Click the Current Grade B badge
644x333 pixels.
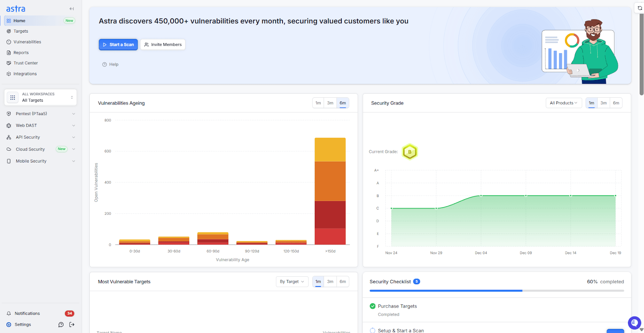coord(410,152)
